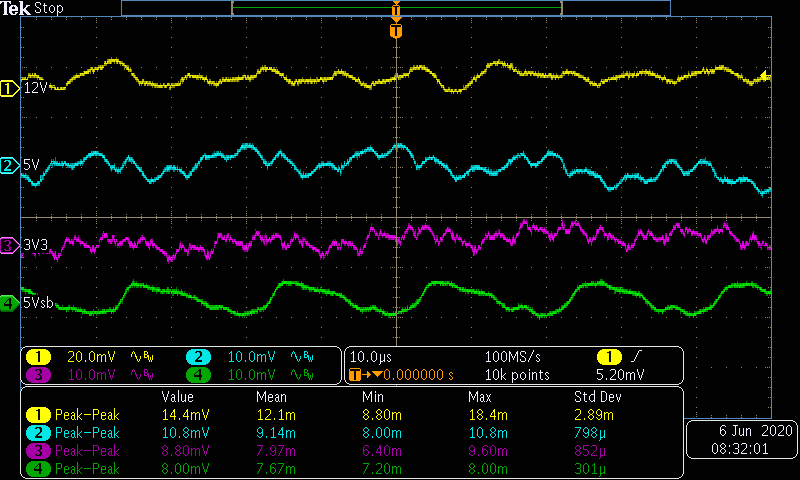This screenshot has width=800, height=480.
Task: Click the 12.1m mean reading
Action: point(276,415)
